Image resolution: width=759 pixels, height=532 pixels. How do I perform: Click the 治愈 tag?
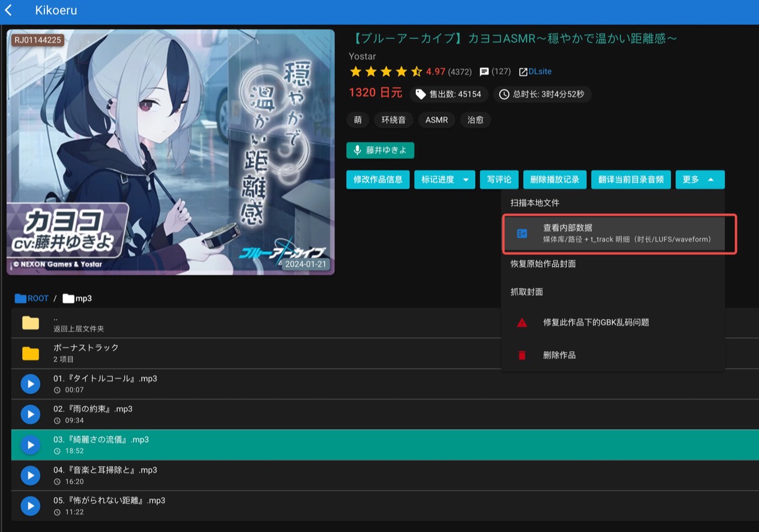coord(475,120)
